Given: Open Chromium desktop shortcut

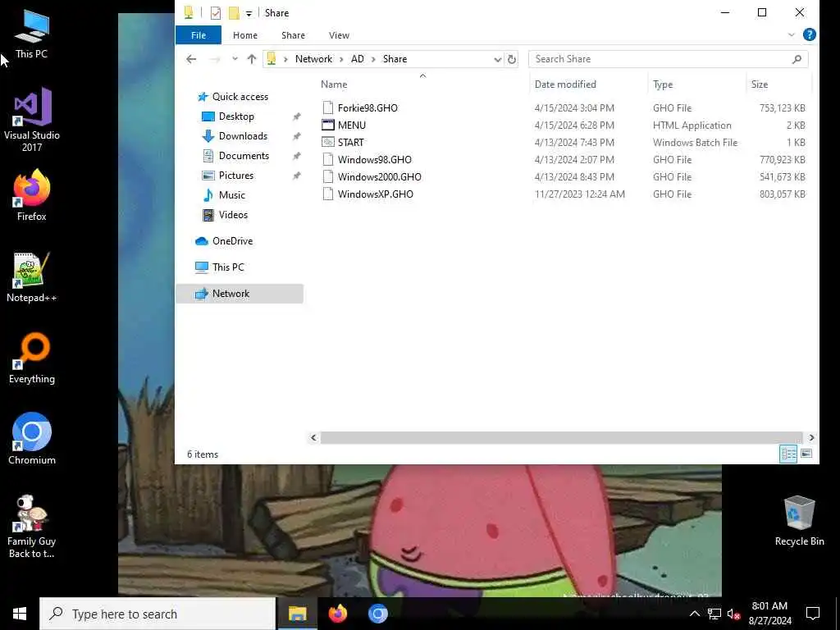Looking at the screenshot, I should [x=32, y=439].
